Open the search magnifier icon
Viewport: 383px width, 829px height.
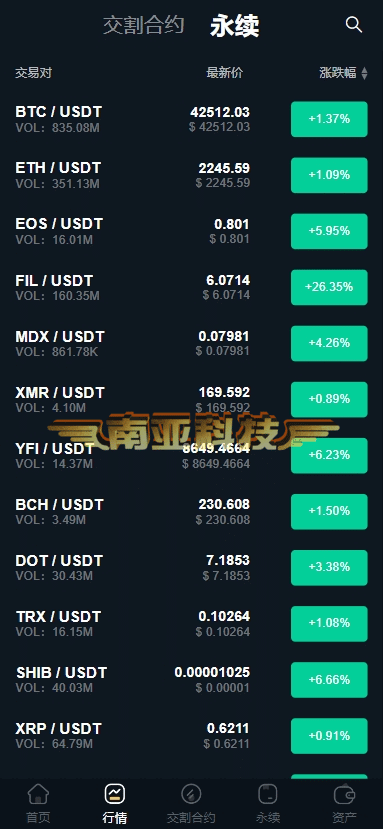pyautogui.click(x=353, y=25)
